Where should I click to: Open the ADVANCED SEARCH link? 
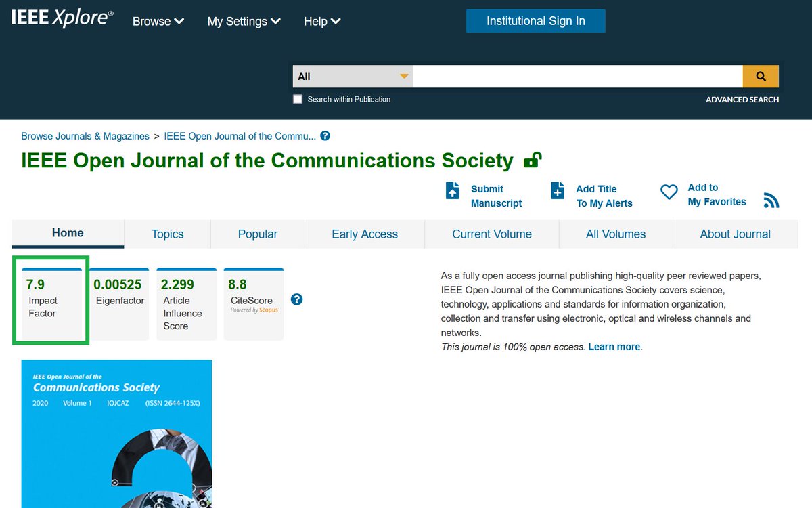[x=742, y=100]
